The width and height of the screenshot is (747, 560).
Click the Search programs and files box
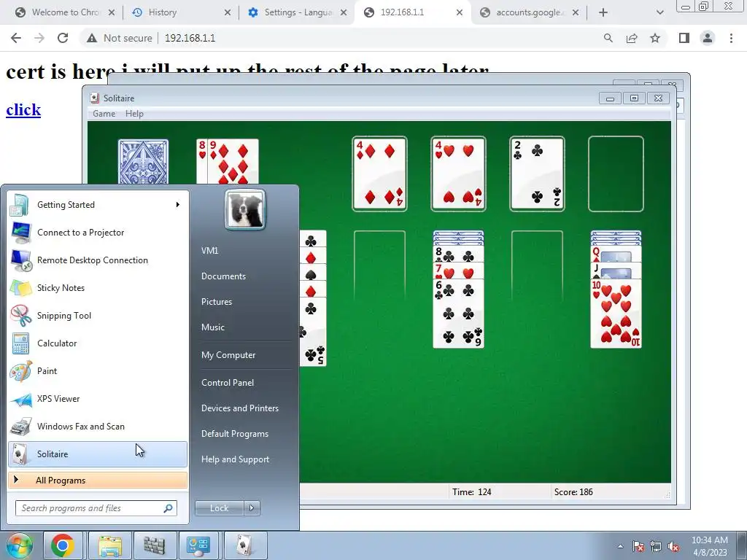tap(96, 508)
